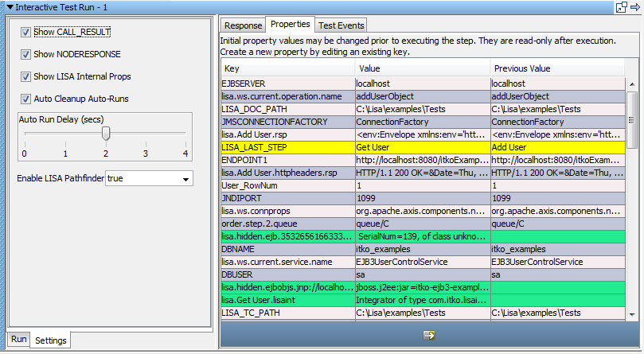Image resolution: width=644 pixels, height=354 pixels.
Task: Select the DBNAME key cell
Action: 288,249
